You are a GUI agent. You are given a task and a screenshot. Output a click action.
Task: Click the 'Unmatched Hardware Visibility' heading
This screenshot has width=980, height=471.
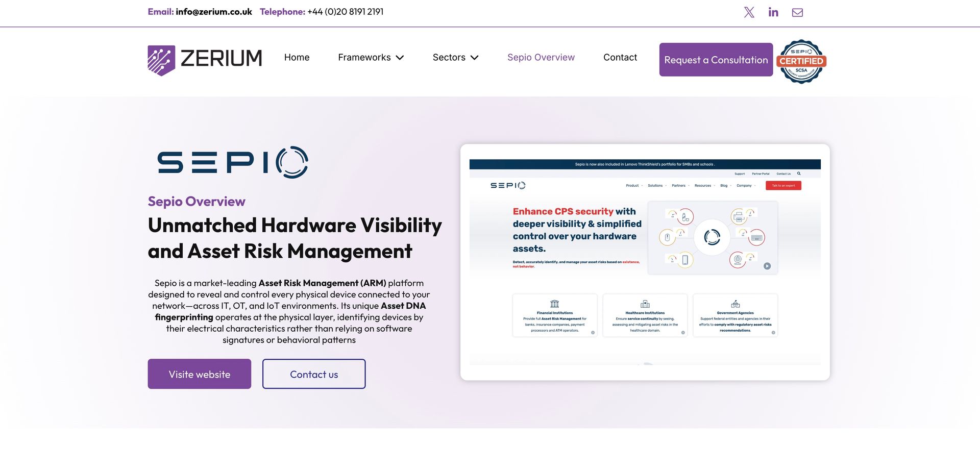[295, 226]
